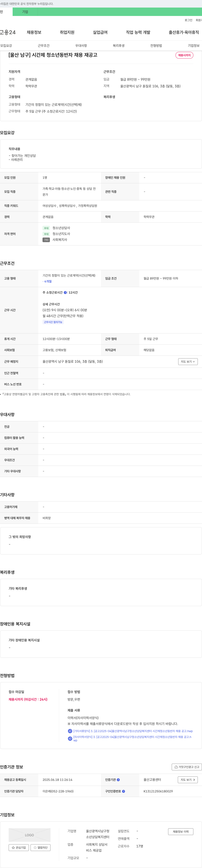202x868 pixels.
Task: Block viewing with 열람차단 button
Action: pyautogui.click(x=41, y=847)
